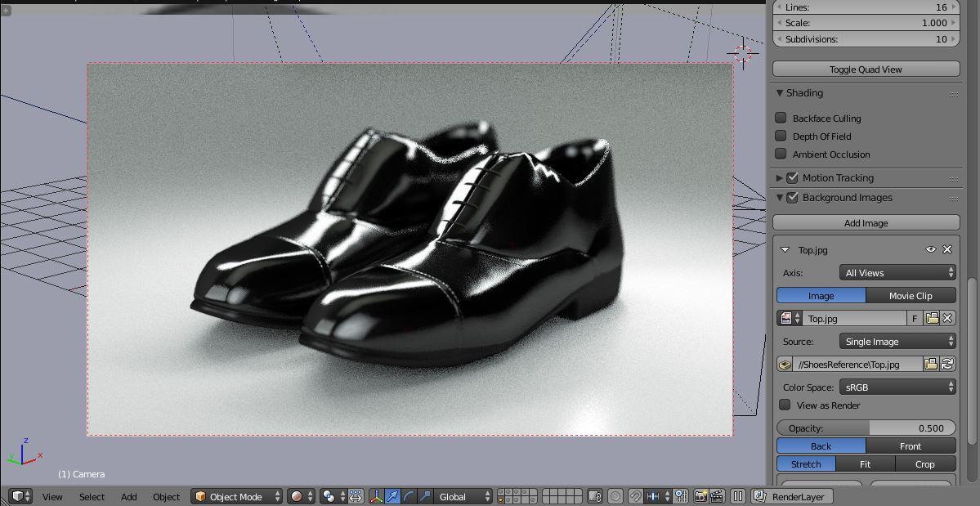Open the file browser icon beside the Top.jpg path
Viewport: 980px width, 506px height.
930,365
